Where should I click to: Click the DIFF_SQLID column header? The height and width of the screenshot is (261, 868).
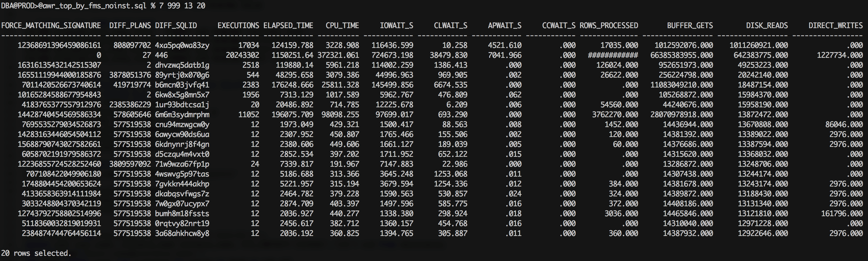(x=176, y=26)
